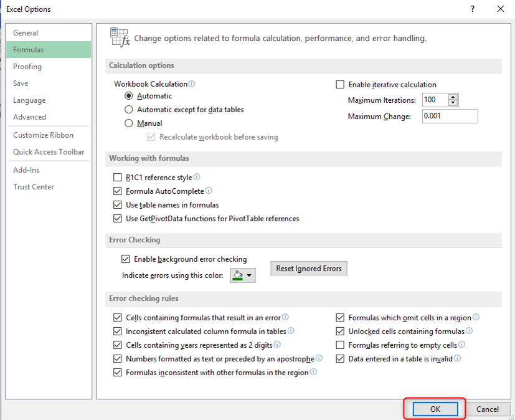Toggle Numbers formatted as text checkbox
The height and width of the screenshot is (420, 515).
tap(117, 359)
